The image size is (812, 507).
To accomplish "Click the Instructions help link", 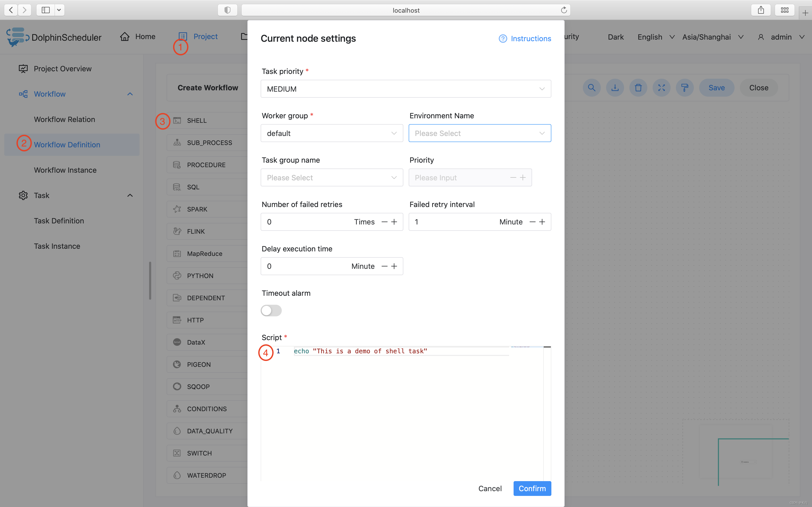I will [x=525, y=39].
